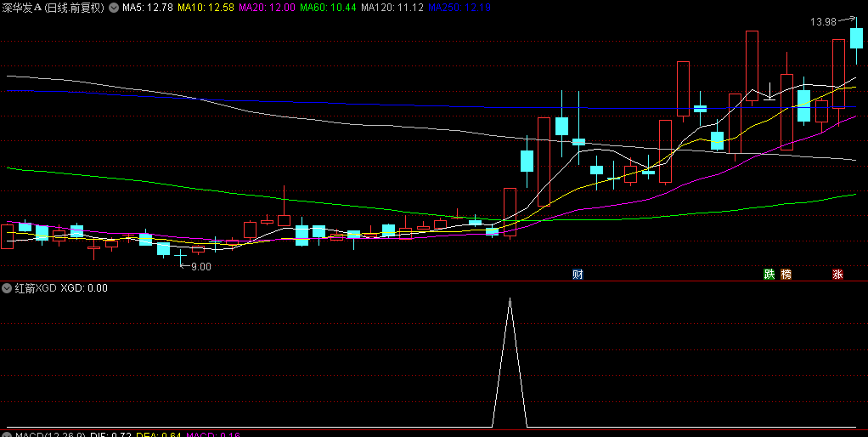Click the 红箭XGD indicator name
The height and width of the screenshot is (437, 868).
(x=36, y=288)
